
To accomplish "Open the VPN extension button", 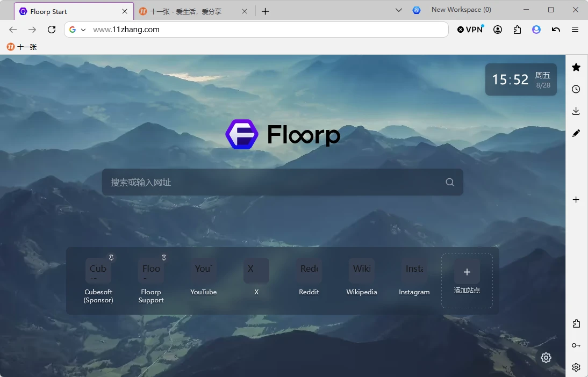I will (470, 30).
